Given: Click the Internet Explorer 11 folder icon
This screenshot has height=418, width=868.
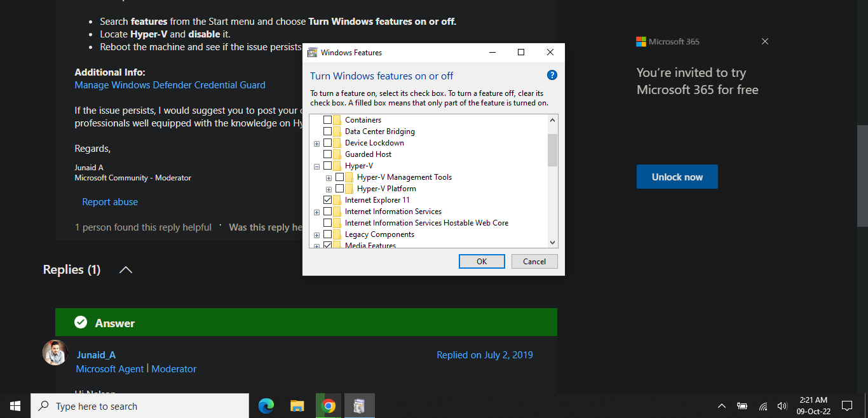Looking at the screenshot, I should pos(337,200).
